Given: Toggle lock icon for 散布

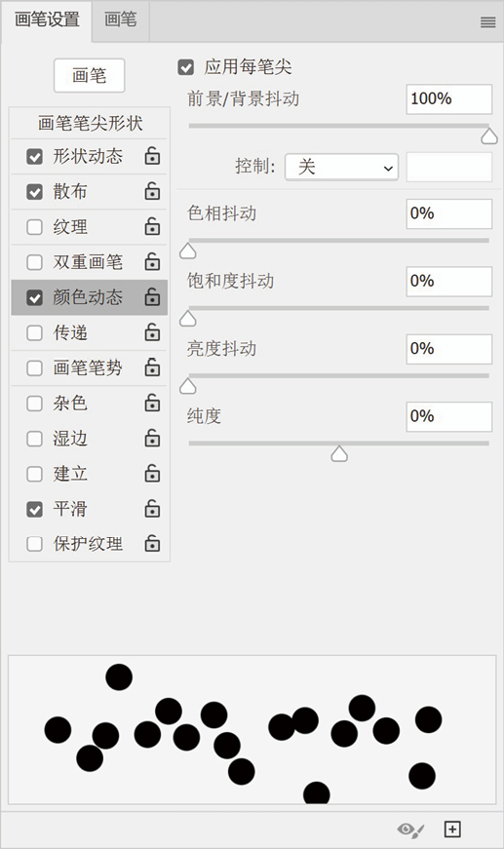Looking at the screenshot, I should pos(152,191).
